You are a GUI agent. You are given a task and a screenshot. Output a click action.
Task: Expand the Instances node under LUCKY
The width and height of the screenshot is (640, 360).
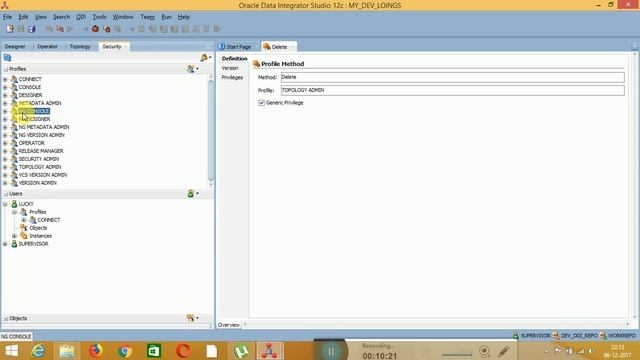click(x=14, y=236)
